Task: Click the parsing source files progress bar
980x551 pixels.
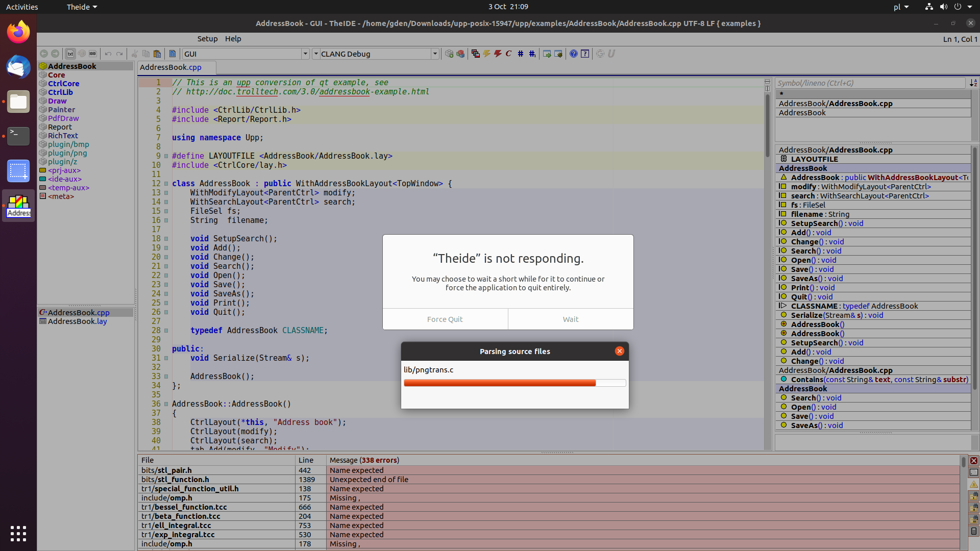Action: pos(514,383)
